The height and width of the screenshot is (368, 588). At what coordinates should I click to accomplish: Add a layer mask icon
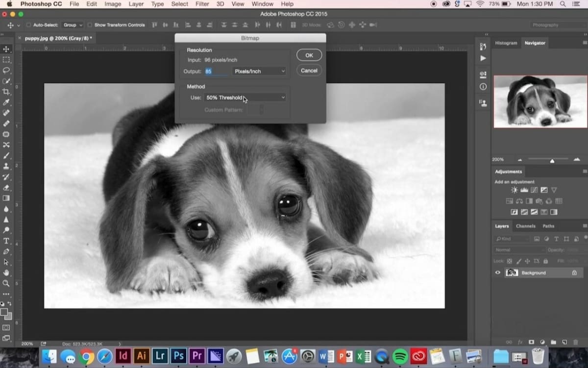tap(531, 342)
